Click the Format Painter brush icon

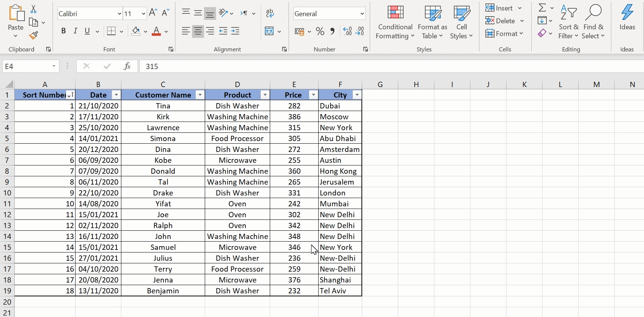pos(33,36)
